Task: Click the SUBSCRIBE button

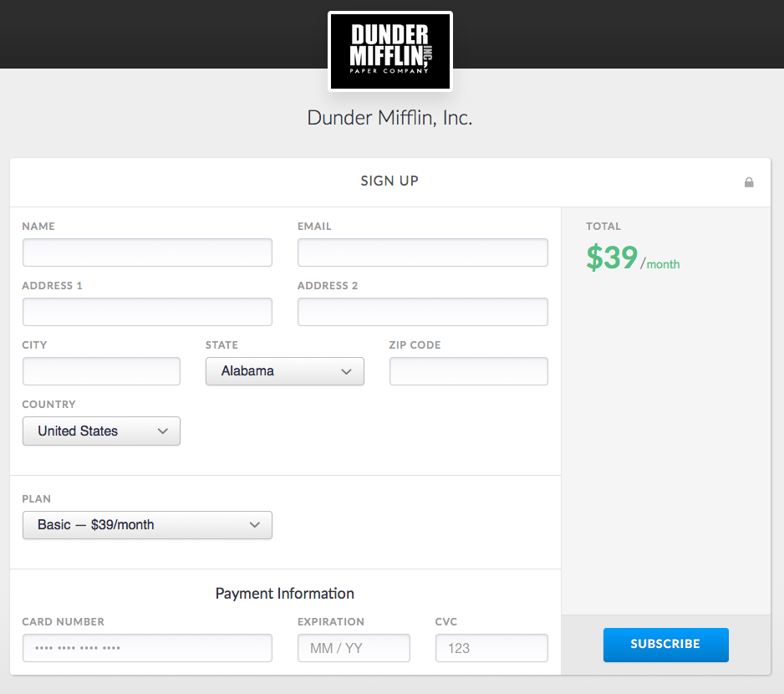Action: 665,645
